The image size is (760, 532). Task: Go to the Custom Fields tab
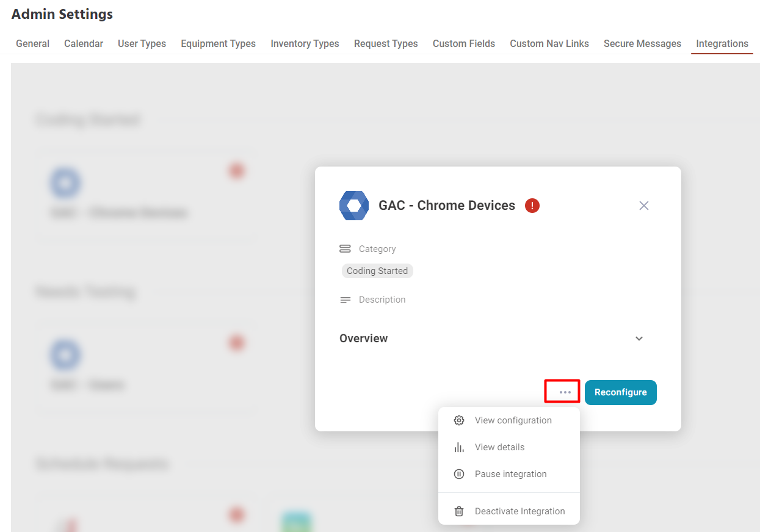click(x=464, y=43)
